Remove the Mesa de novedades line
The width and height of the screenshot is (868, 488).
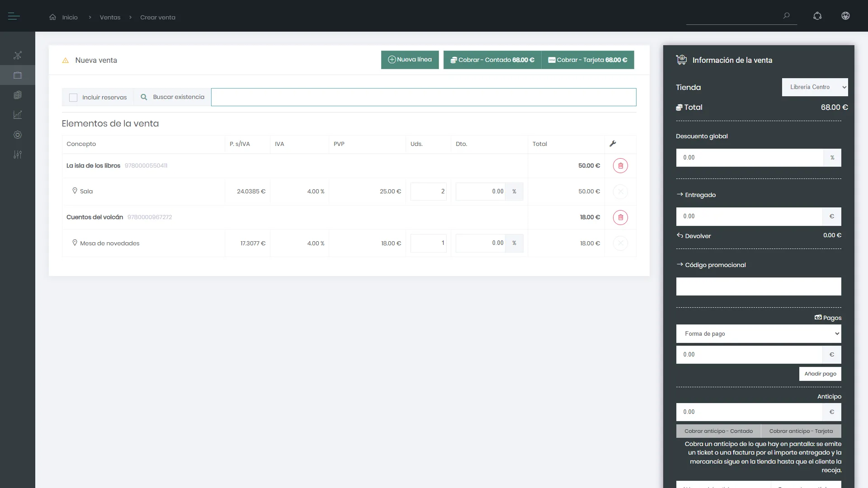click(620, 243)
